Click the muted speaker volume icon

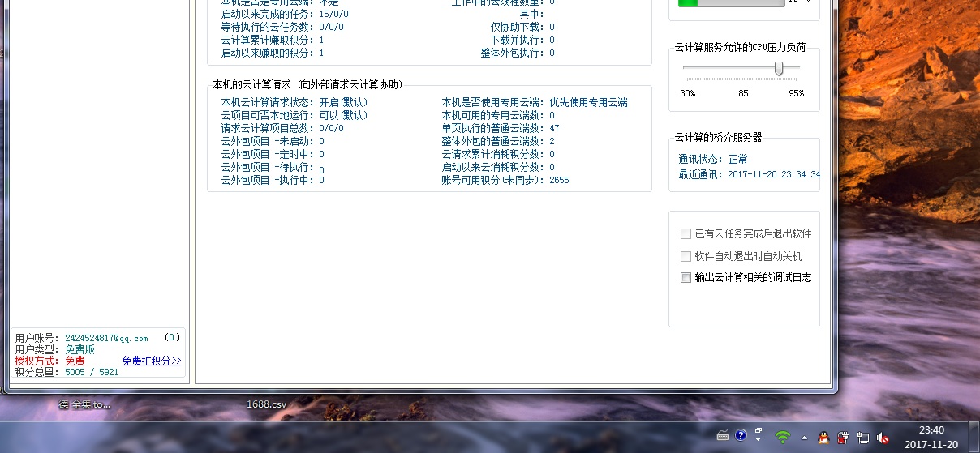(883, 437)
